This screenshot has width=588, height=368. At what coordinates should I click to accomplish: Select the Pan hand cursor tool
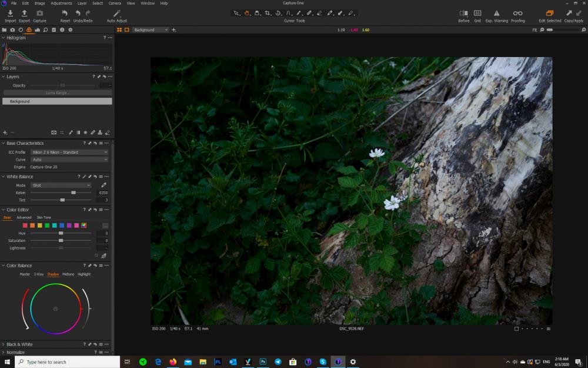pos(247,13)
